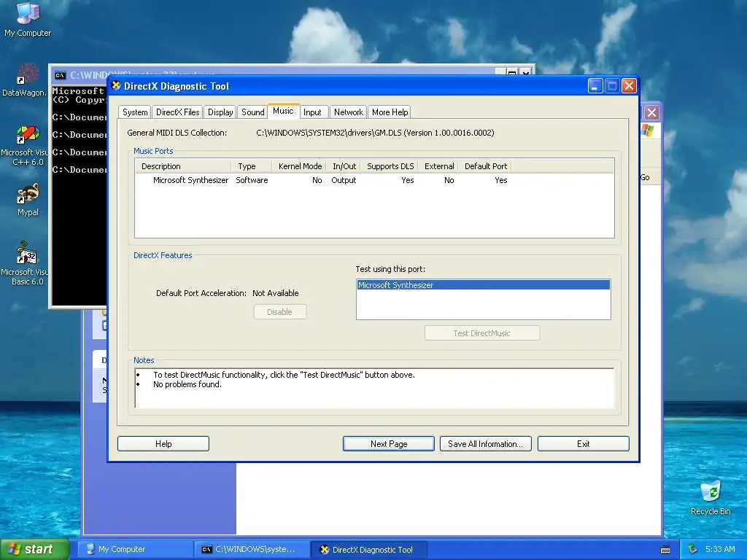Click Save All Information button
Image resolution: width=747 pixels, height=560 pixels.
485,444
